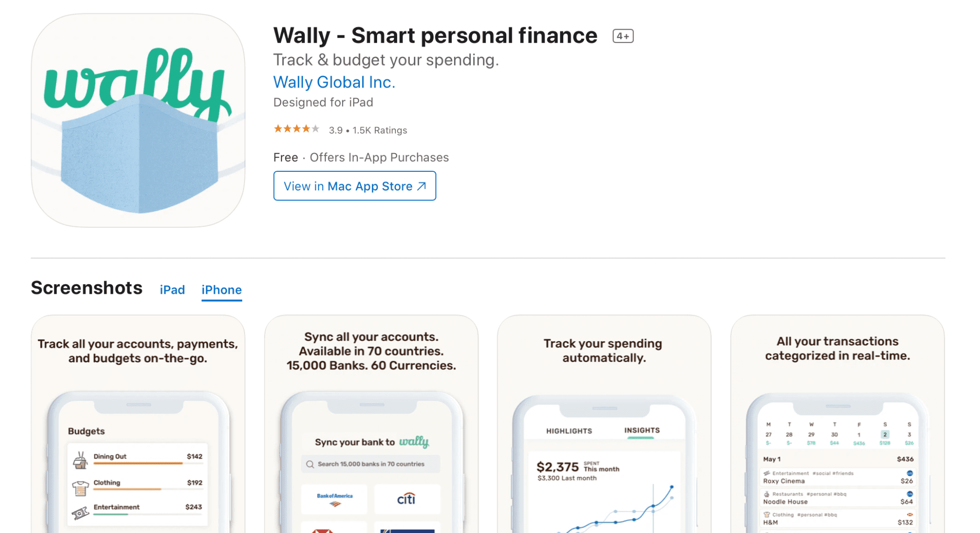This screenshot has width=980, height=533.
Task: Click View in Mac App Store
Action: point(354,186)
